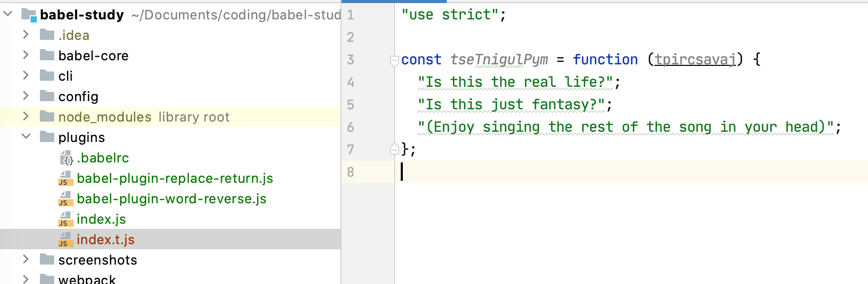Expand the .idea folder chevron
The height and width of the screenshot is (284, 868).
pos(26,34)
